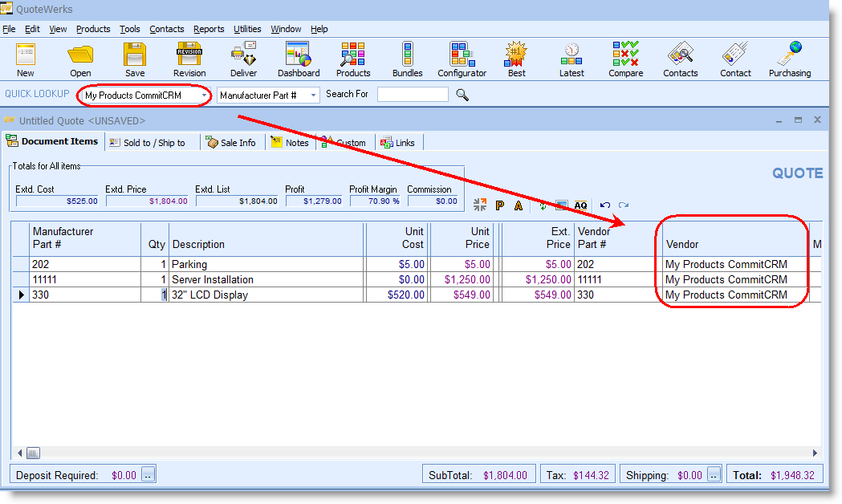Open the Manufacturer Part # dropdown
Viewport: 842px width, 504px height.
point(313,95)
